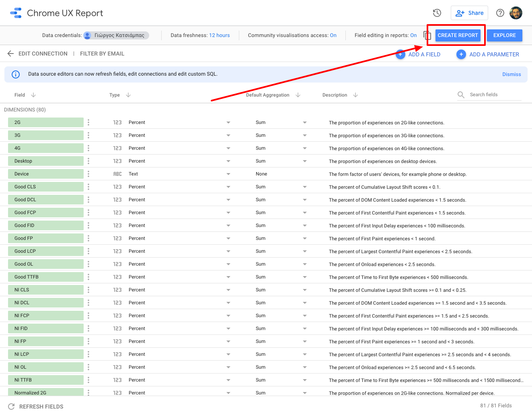
Task: Click Edit Connection
Action: (43, 54)
